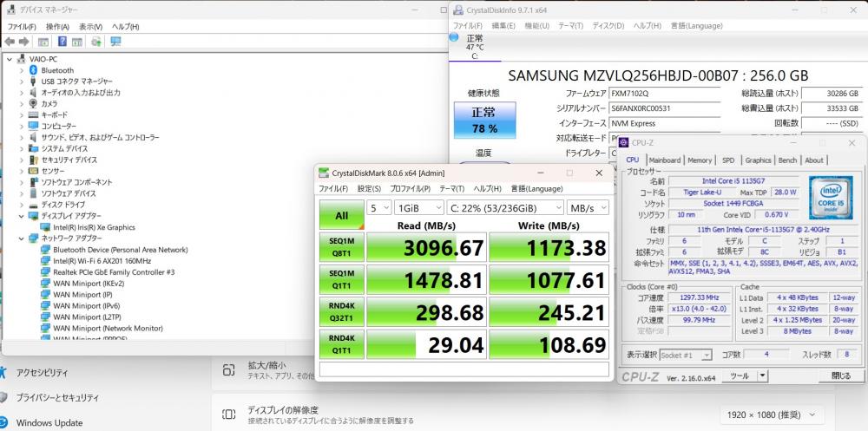Open display resolution dropdown 1920 × 1080
The height and width of the screenshot is (431, 868).
coord(773,415)
